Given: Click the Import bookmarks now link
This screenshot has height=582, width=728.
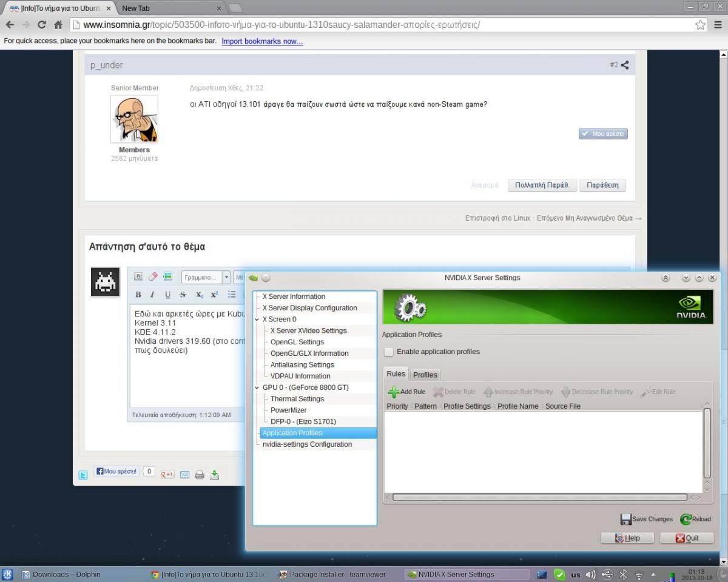Looking at the screenshot, I should [262, 41].
